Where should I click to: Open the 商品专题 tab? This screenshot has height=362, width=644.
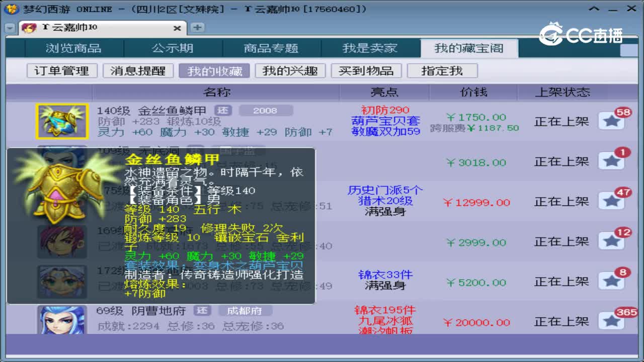pyautogui.click(x=271, y=48)
